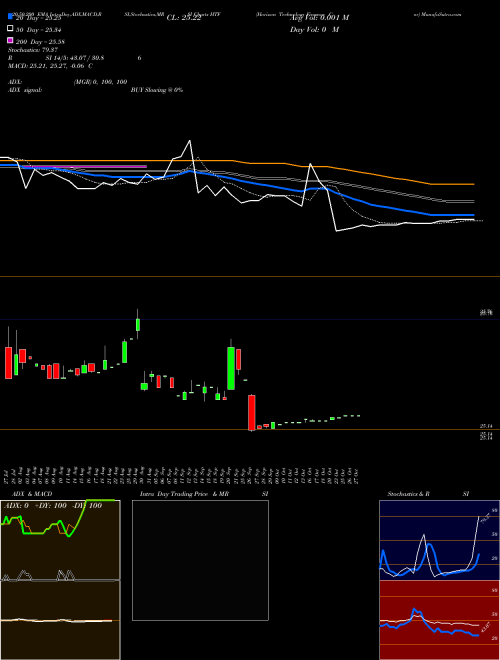The width and height of the screenshot is (500, 660).
Task: Click the first red candlestick on the chart's left edge
Action: click(8, 362)
